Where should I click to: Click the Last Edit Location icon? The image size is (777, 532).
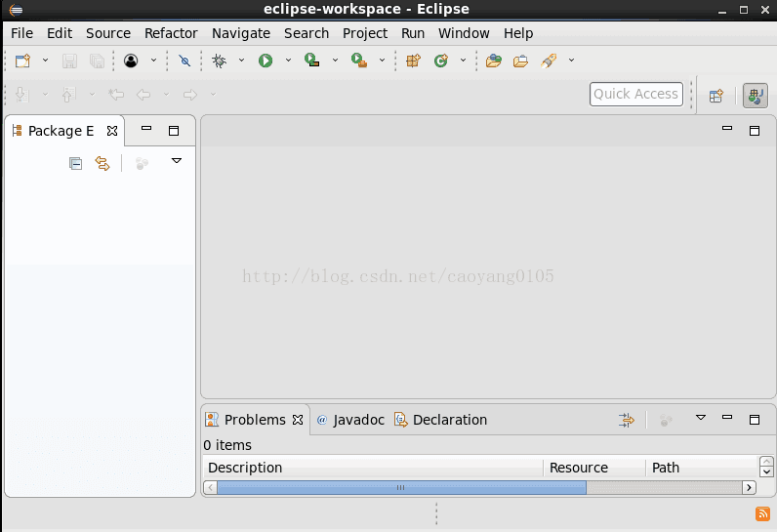click(116, 94)
